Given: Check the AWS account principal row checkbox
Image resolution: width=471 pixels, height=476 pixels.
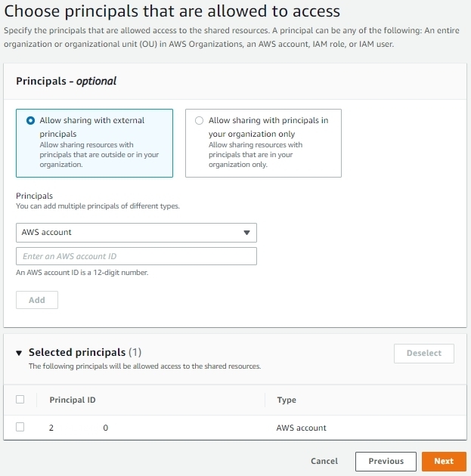Looking at the screenshot, I should point(20,427).
